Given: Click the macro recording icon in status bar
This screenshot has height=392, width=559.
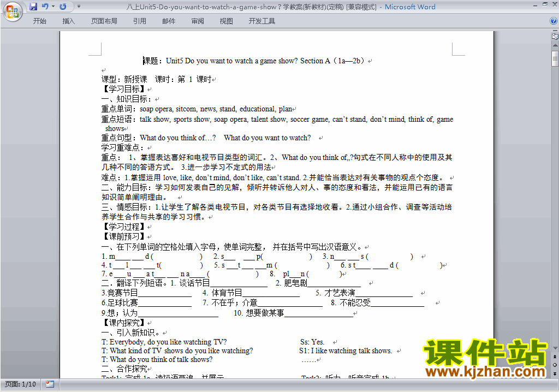Looking at the screenshot, I should tap(50, 384).
